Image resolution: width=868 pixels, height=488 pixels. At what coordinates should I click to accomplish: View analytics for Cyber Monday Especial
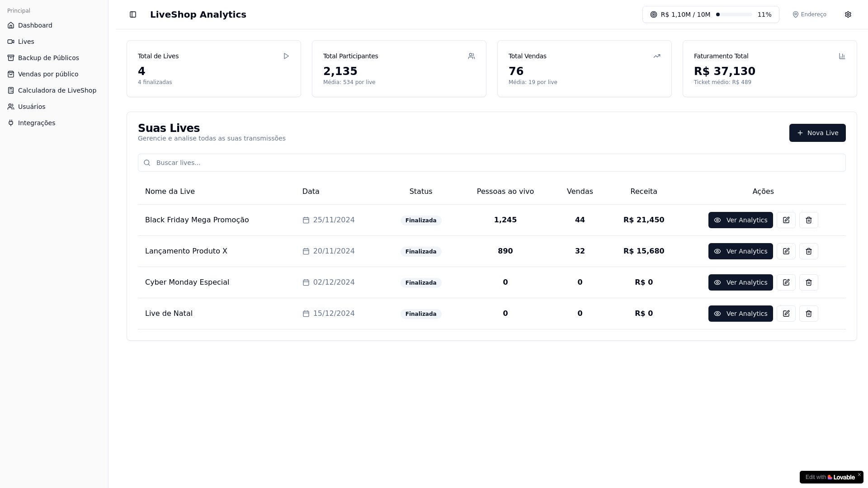[x=741, y=282]
